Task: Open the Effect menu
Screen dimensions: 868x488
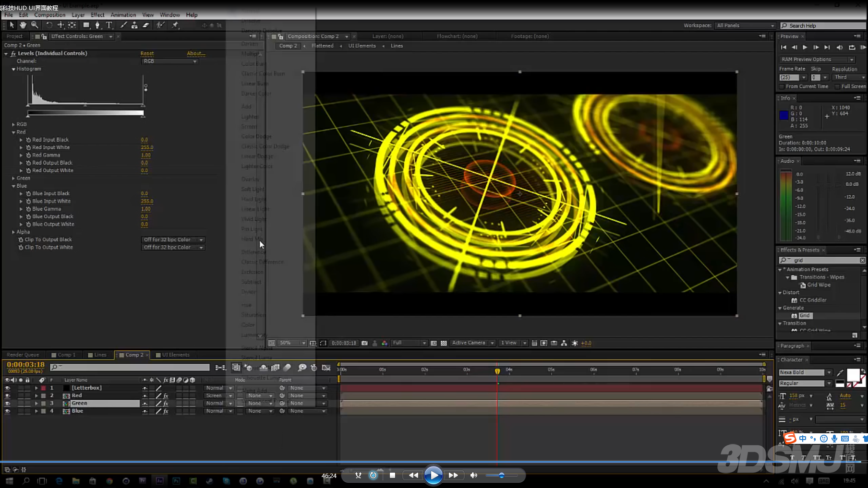Action: 97,15
